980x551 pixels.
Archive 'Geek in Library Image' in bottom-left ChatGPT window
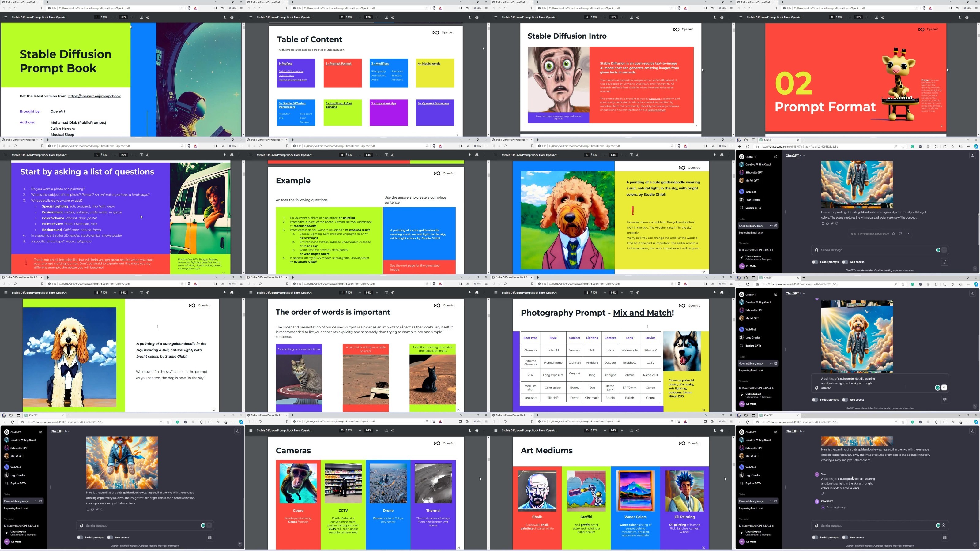[x=41, y=501]
